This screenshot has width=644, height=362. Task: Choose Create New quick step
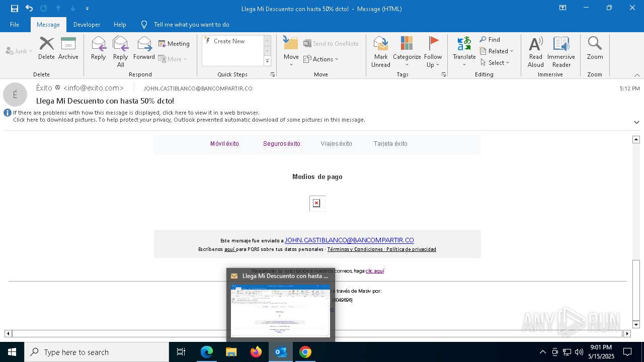click(x=229, y=41)
